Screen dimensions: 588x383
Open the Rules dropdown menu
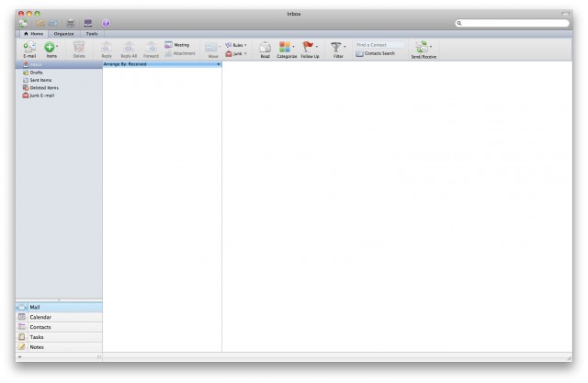(x=236, y=45)
